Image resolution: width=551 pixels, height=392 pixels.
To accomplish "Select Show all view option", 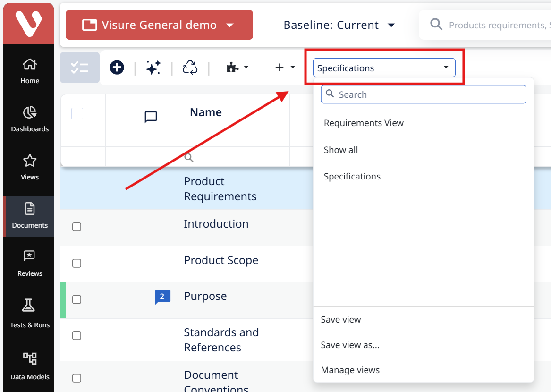I will click(x=340, y=150).
